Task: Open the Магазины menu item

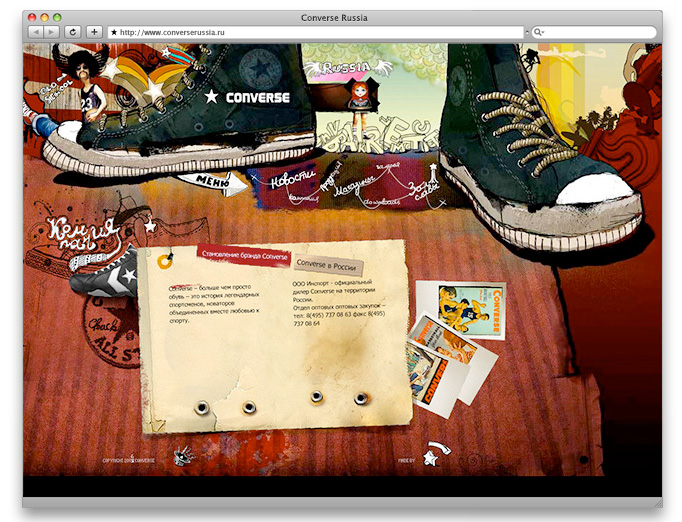Action: (354, 185)
